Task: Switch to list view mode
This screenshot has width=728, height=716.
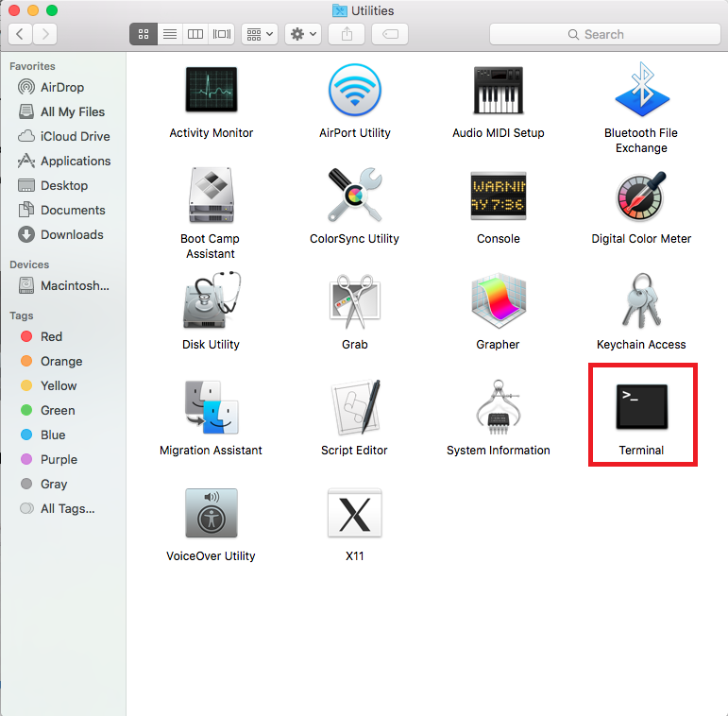Action: point(170,34)
